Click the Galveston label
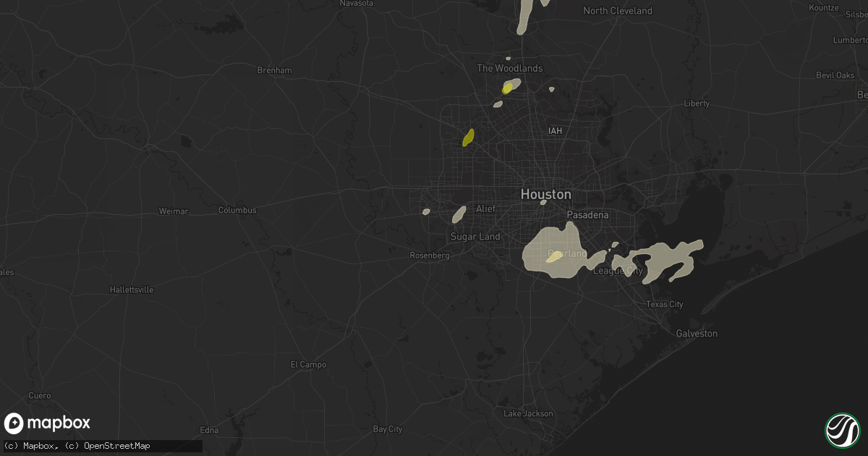Image resolution: width=868 pixels, height=456 pixels. 697,333
